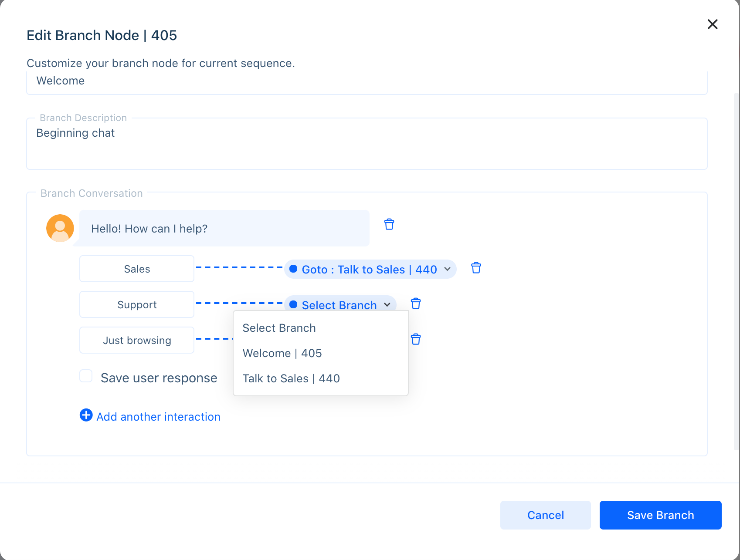This screenshot has height=560, width=740.
Task: Click 'Add another interaction' link
Action: point(158,417)
